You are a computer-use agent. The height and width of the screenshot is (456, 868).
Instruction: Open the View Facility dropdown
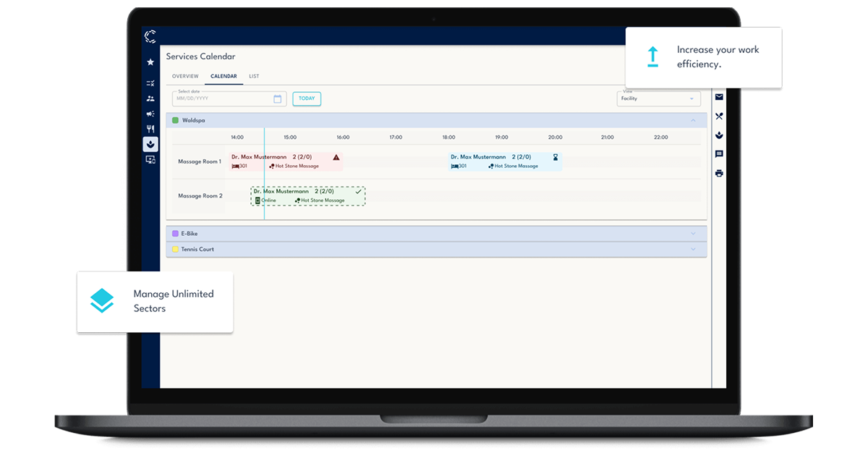(x=658, y=98)
